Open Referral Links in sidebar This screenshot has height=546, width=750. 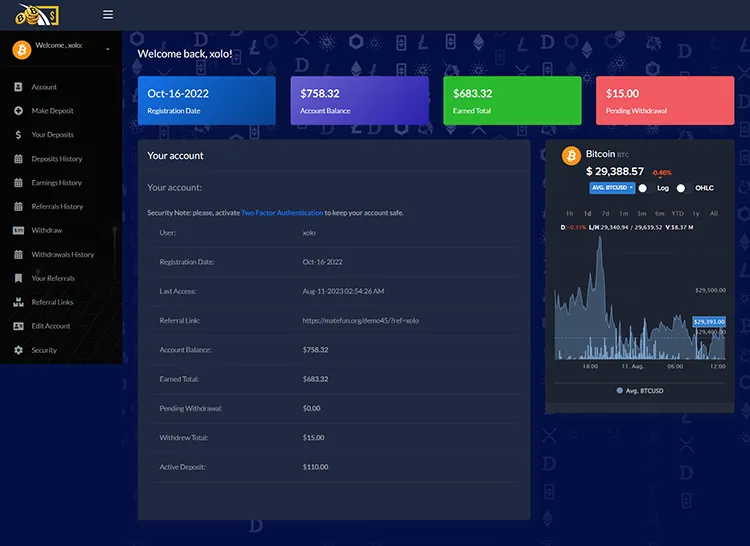click(x=52, y=302)
